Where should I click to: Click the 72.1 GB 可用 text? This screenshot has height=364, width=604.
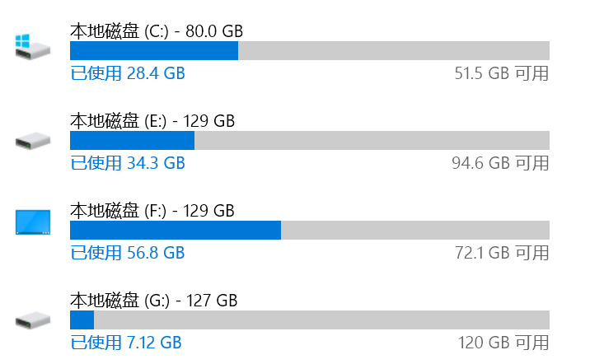[501, 252]
